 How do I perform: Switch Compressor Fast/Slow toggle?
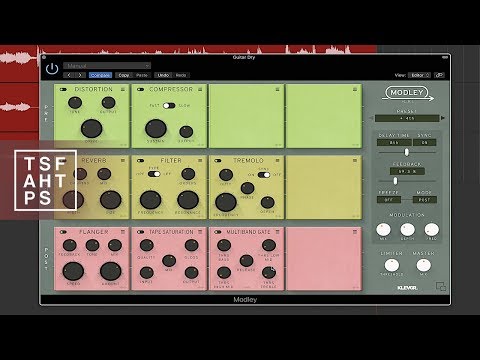click(169, 106)
